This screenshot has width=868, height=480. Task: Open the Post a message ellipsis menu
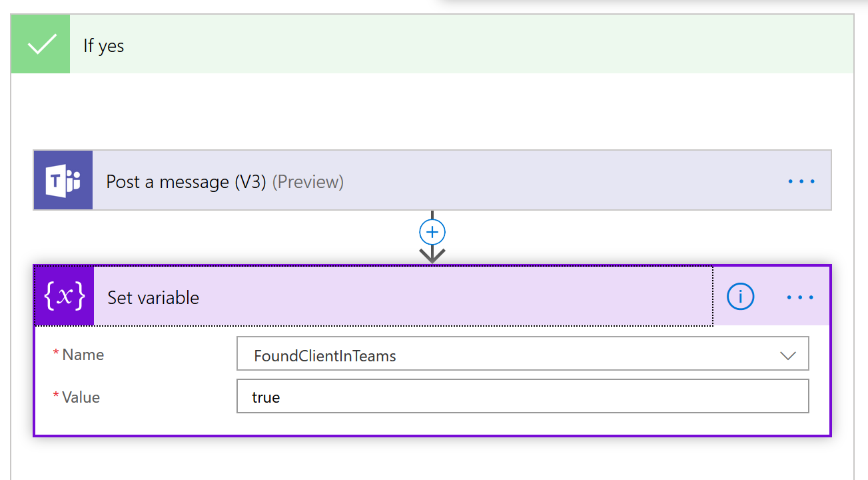coord(801,181)
